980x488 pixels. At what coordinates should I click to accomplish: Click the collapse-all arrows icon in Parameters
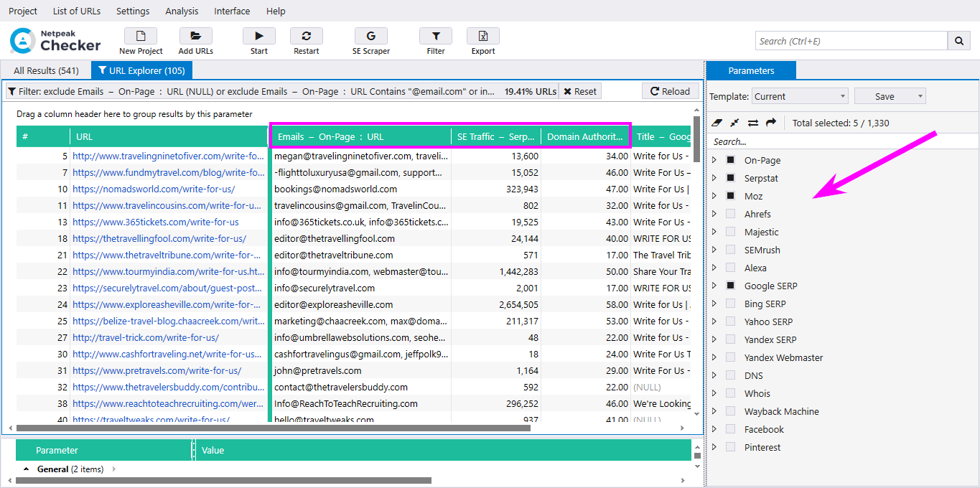click(x=734, y=123)
